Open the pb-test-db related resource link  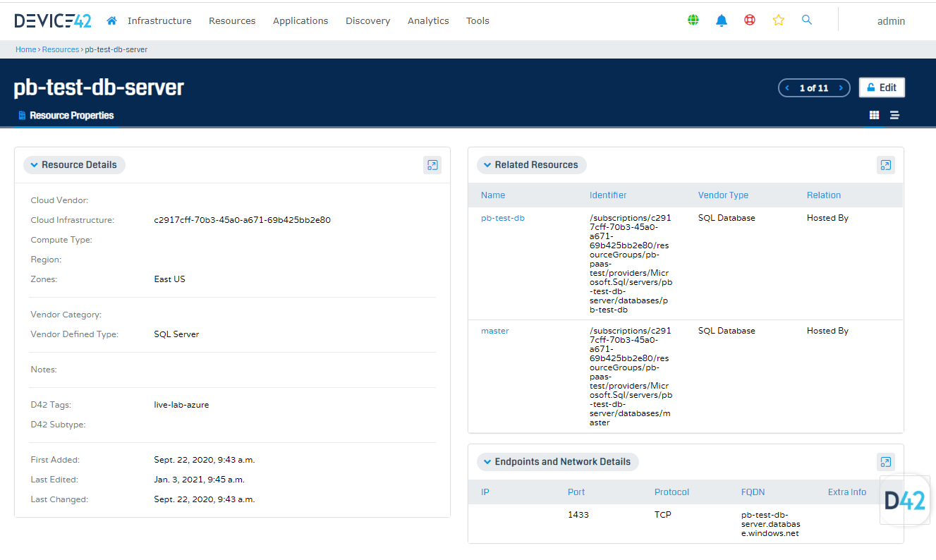[x=503, y=218]
